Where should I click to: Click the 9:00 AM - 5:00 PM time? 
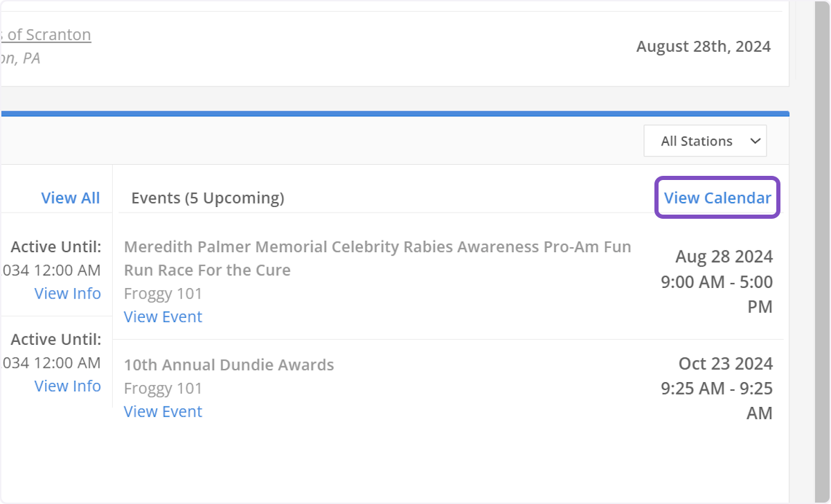(x=717, y=294)
